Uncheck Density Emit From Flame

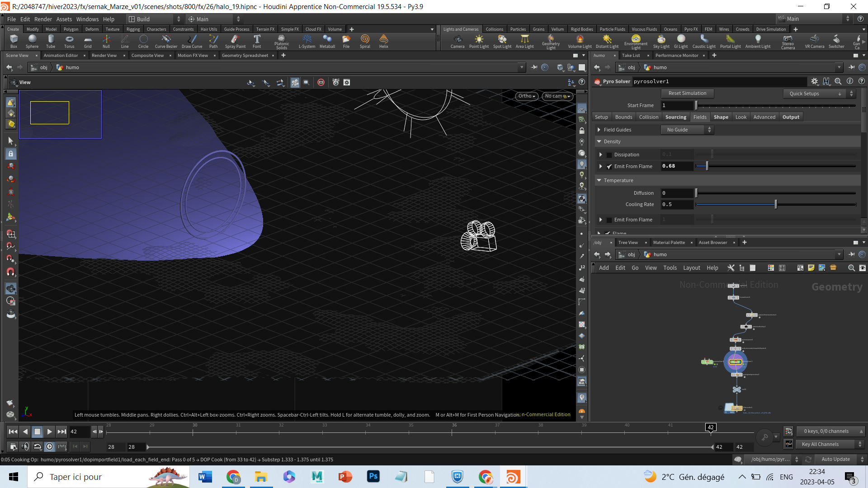(x=609, y=166)
